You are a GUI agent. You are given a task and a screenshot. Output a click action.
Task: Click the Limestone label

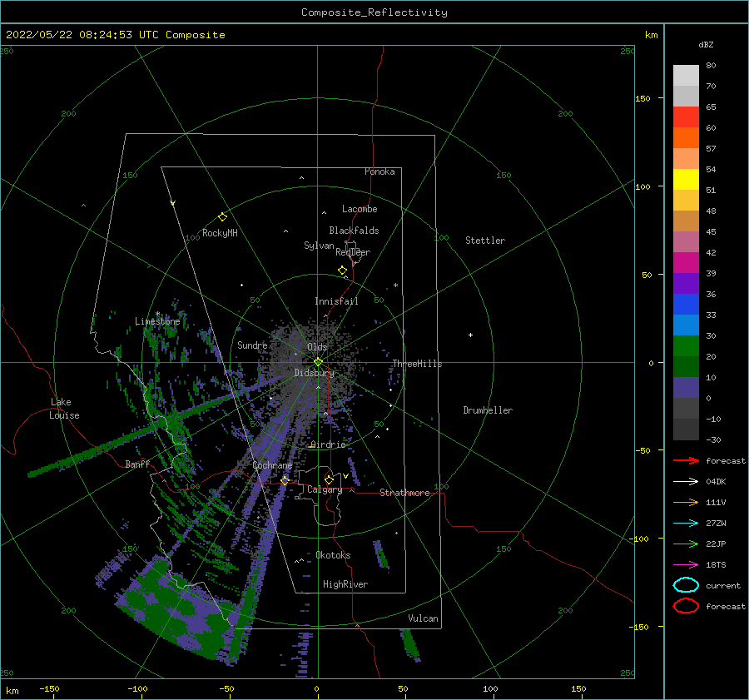point(157,321)
